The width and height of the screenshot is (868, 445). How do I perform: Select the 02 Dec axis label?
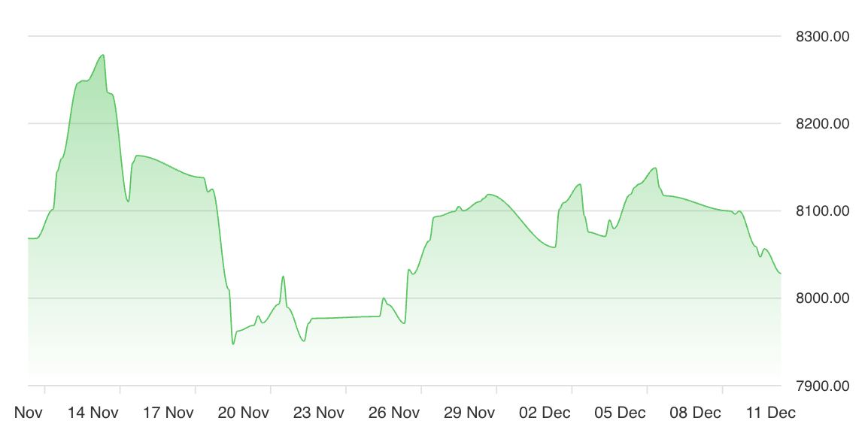click(x=545, y=413)
